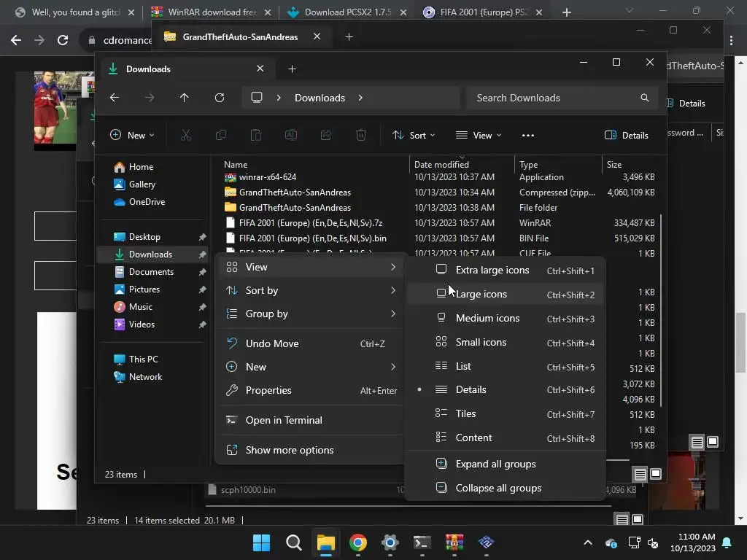Open Windows Start menu
The image size is (747, 560).
click(x=262, y=542)
